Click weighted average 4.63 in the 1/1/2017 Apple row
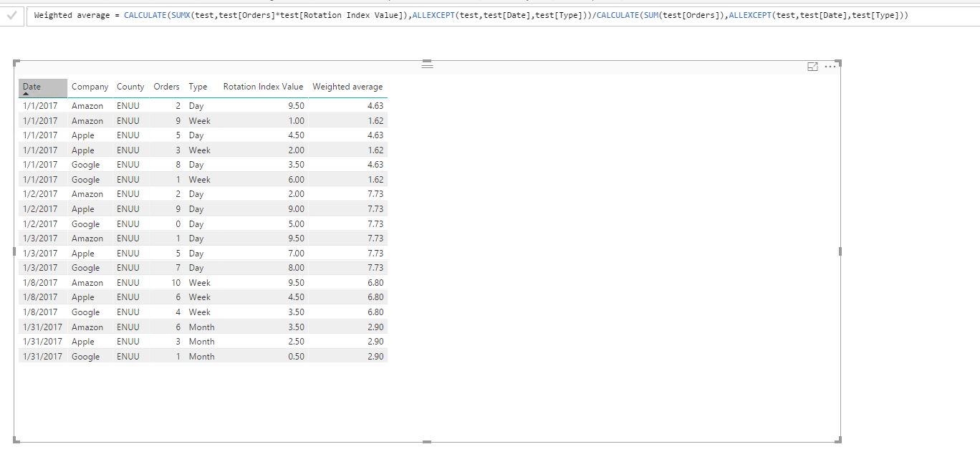980x472 pixels. pyautogui.click(x=375, y=135)
